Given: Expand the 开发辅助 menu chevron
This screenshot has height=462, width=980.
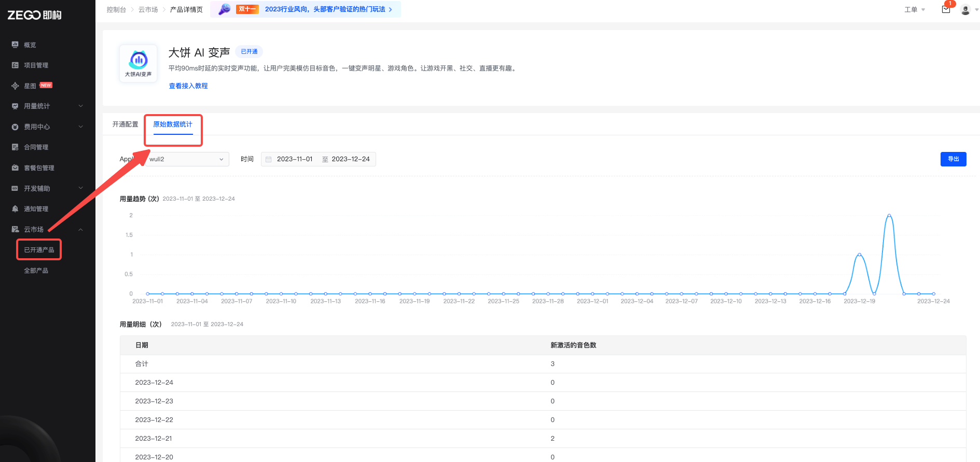Looking at the screenshot, I should pos(81,188).
